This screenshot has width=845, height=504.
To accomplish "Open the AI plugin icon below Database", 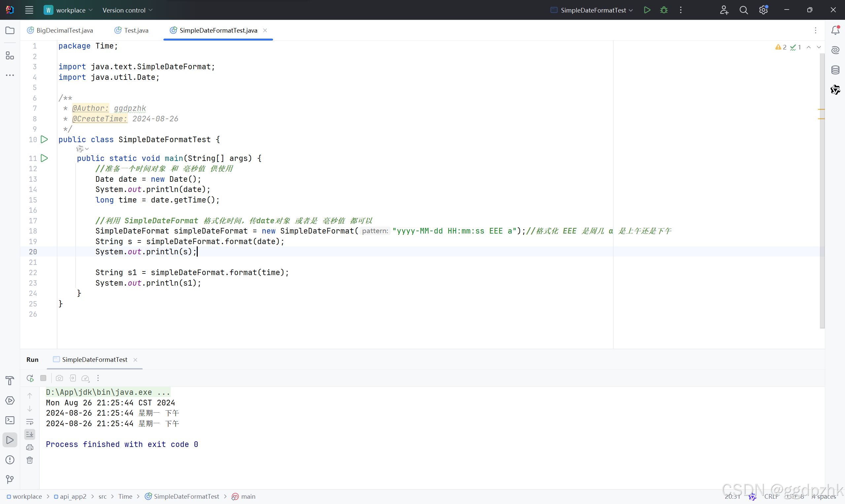I will pos(835,90).
